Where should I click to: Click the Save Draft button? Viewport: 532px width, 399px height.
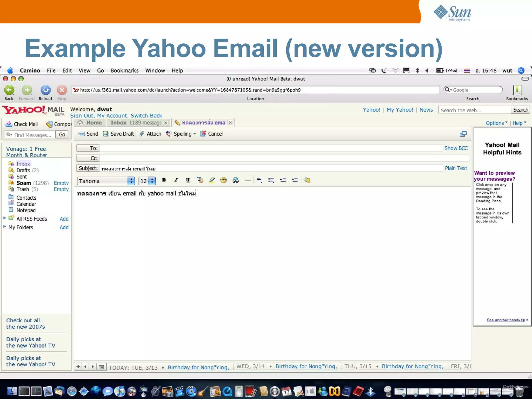point(118,134)
